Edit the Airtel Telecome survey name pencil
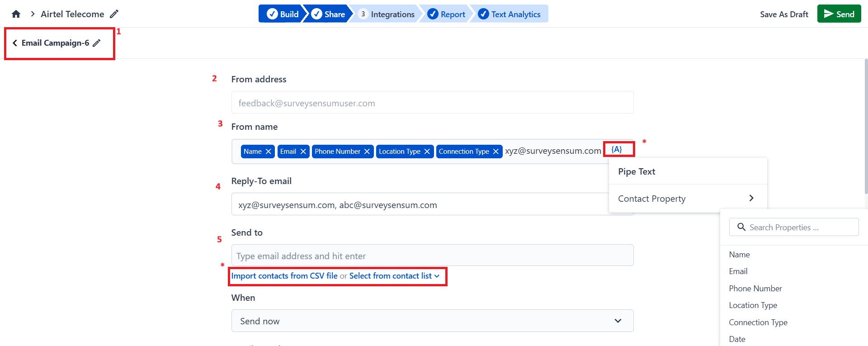This screenshot has height=346, width=868. 114,14
